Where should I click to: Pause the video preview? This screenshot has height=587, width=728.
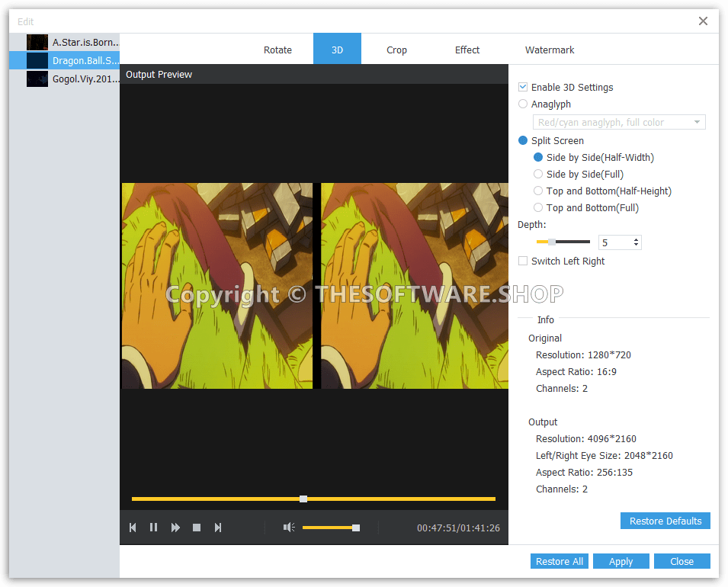click(154, 528)
